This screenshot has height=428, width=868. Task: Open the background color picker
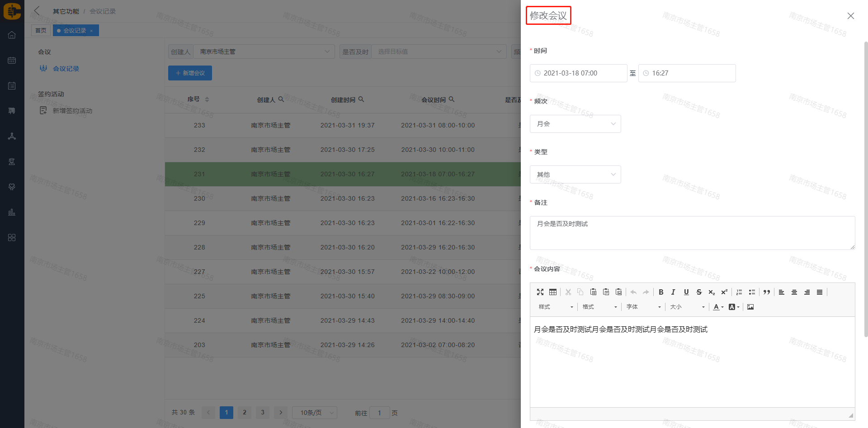pos(734,307)
